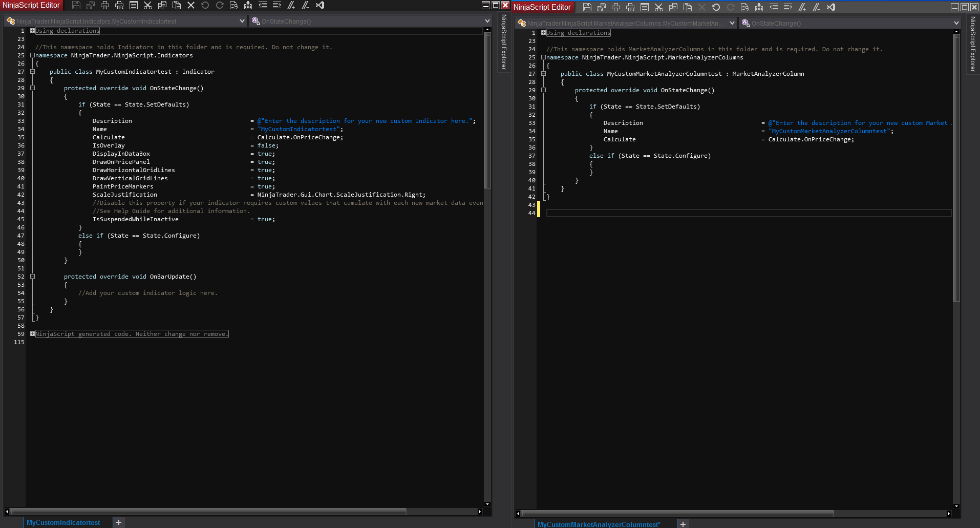Add new tab beside MyCustomMarketAnalyzerColumntest tab
980x528 pixels.
[x=683, y=524]
